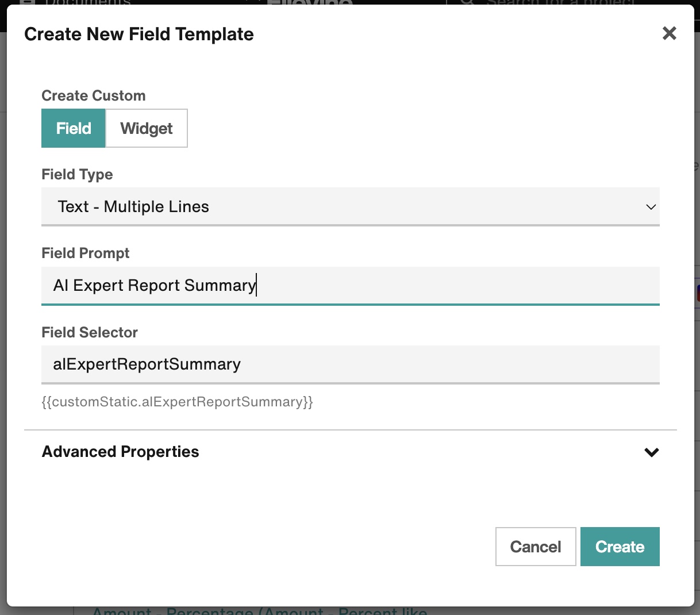Screen dimensions: 700x615
Task: Click inside the Field Prompt text box
Action: pos(350,285)
